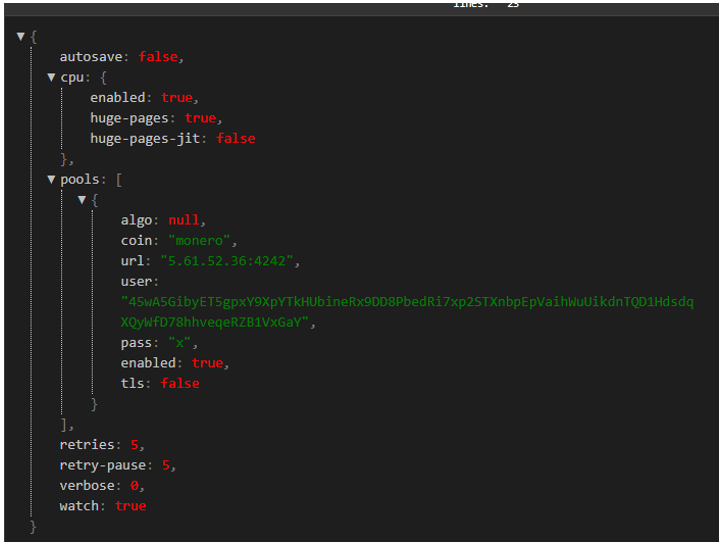The width and height of the screenshot is (722, 545).
Task: Select the "5.61.52.36:4242" url value
Action: click(x=227, y=261)
